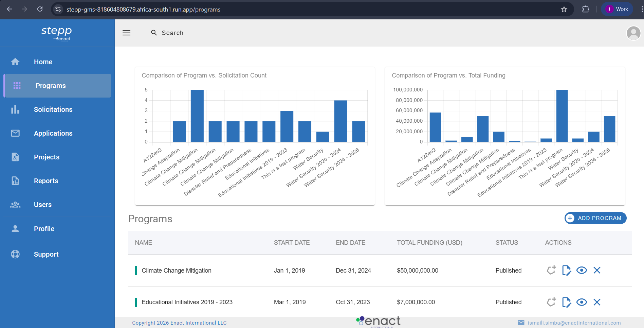Select Programs in the sidebar

(x=57, y=86)
